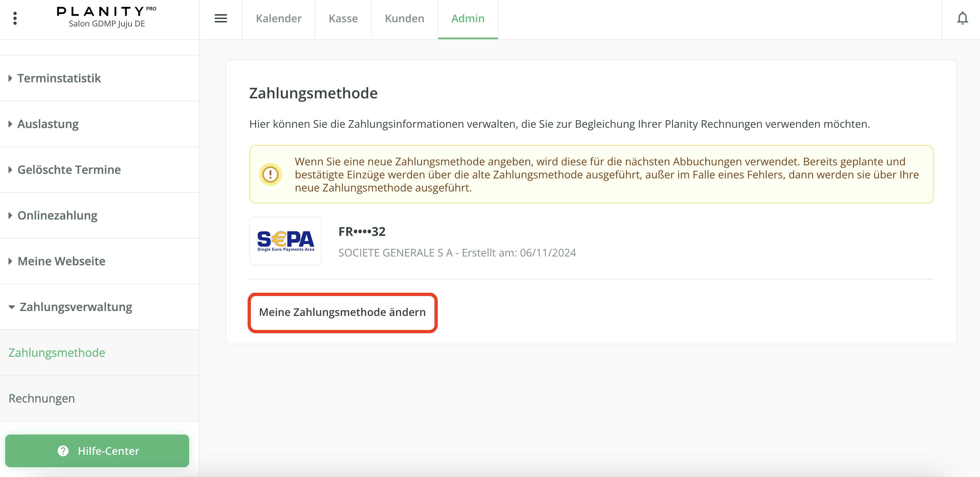Switch to the Kalender tab
980x477 pixels.
[278, 18]
